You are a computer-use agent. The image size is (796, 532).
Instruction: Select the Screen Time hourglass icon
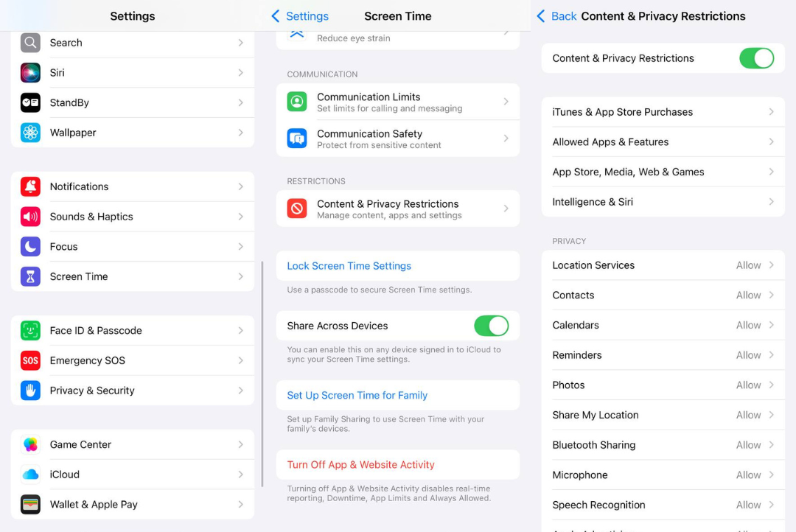coord(30,277)
